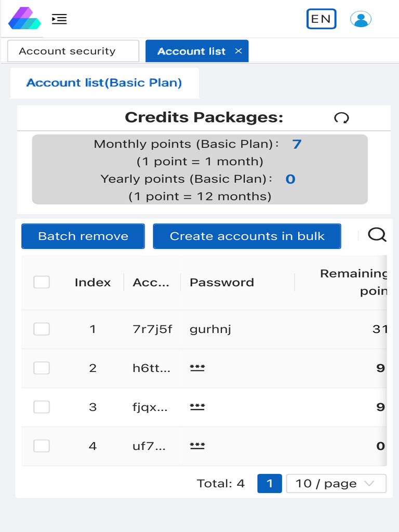The height and width of the screenshot is (532, 399).
Task: Click the Yearly points value 0
Action: [290, 179]
